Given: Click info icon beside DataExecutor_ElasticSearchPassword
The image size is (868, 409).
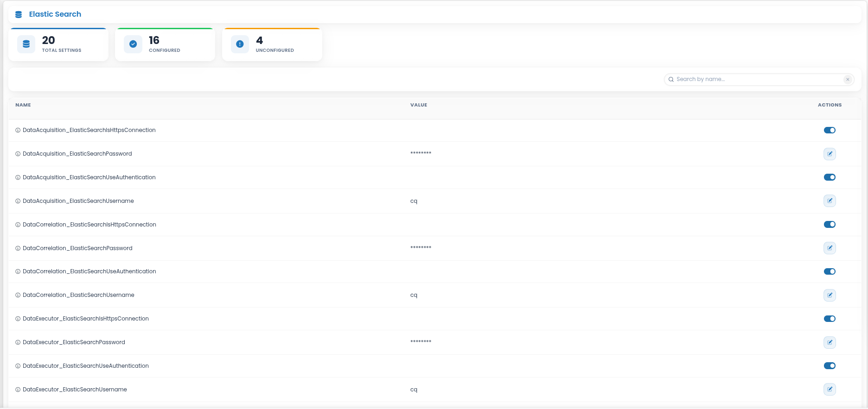Looking at the screenshot, I should click(x=18, y=342).
